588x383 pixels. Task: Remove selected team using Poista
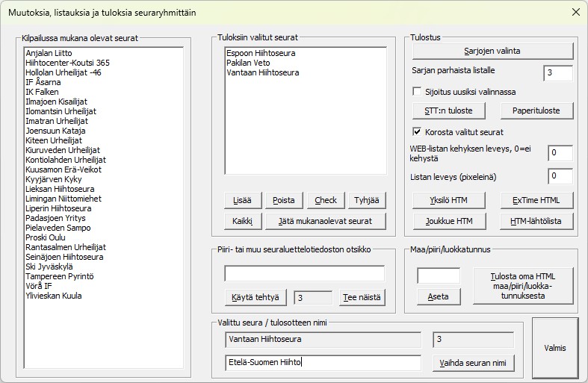(x=284, y=200)
